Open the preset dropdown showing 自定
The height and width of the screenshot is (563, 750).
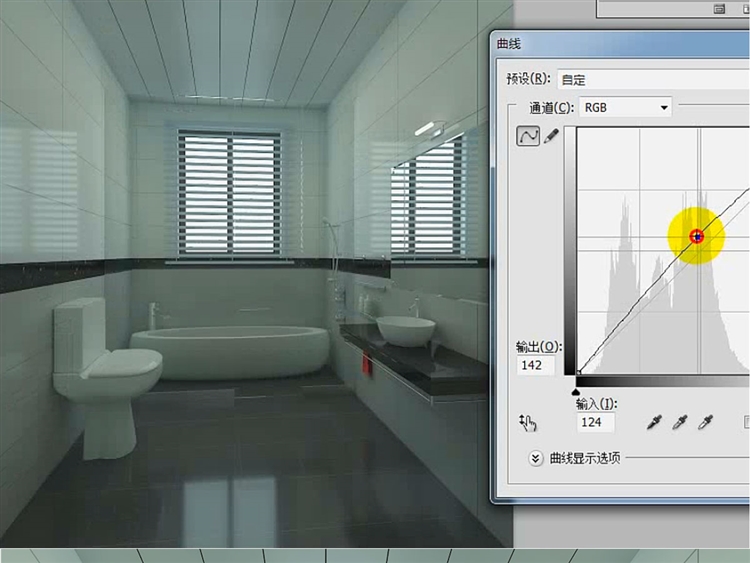click(653, 79)
